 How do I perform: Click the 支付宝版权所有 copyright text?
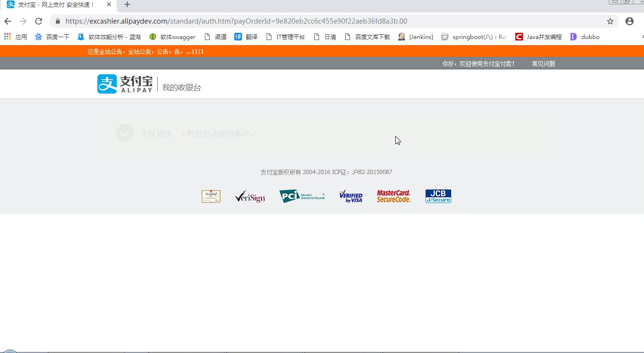coord(326,172)
